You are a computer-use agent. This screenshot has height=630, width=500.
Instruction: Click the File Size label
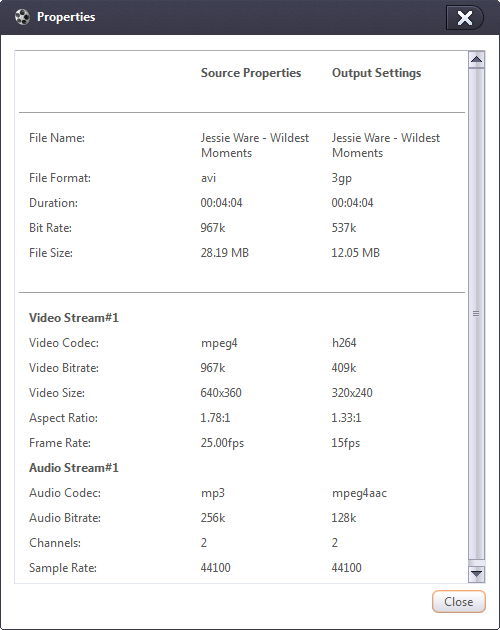51,252
